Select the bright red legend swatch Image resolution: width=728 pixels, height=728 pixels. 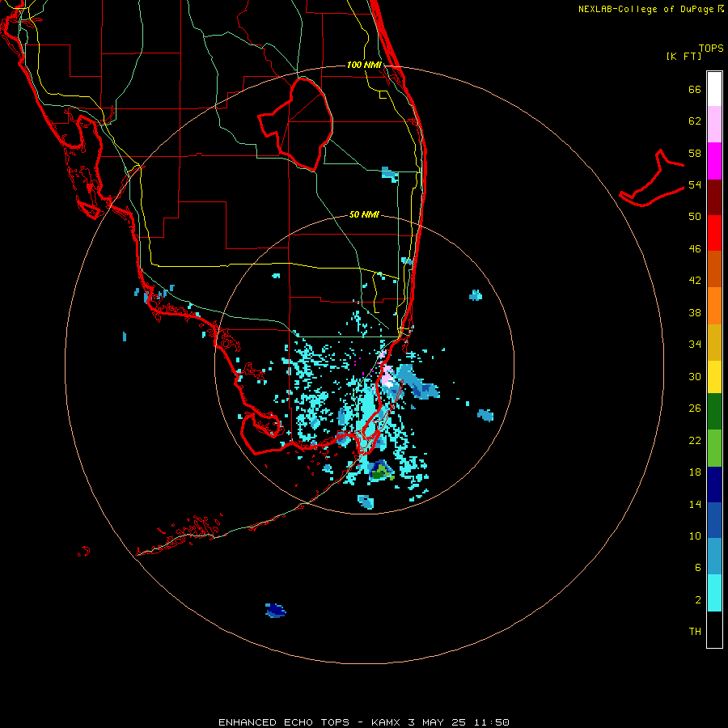714,233
